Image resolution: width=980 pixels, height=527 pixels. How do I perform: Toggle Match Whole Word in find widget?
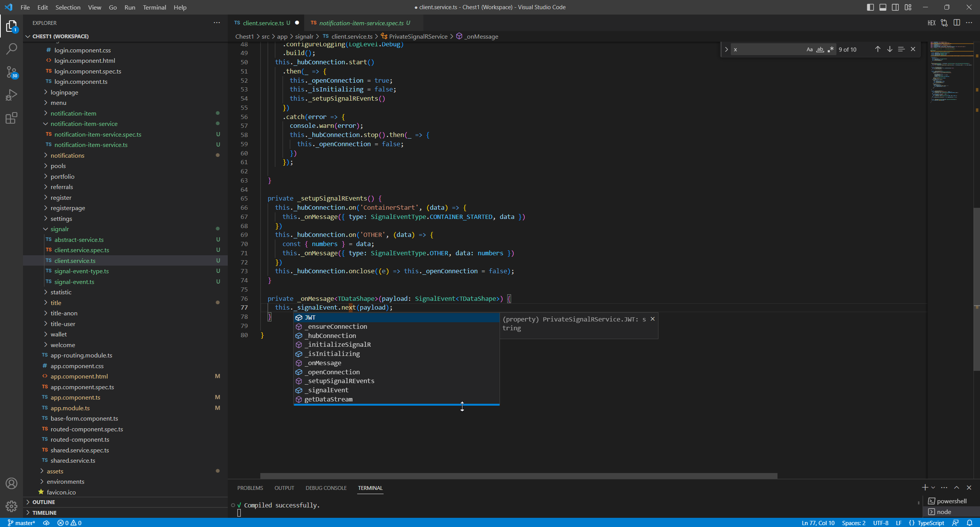(820, 49)
